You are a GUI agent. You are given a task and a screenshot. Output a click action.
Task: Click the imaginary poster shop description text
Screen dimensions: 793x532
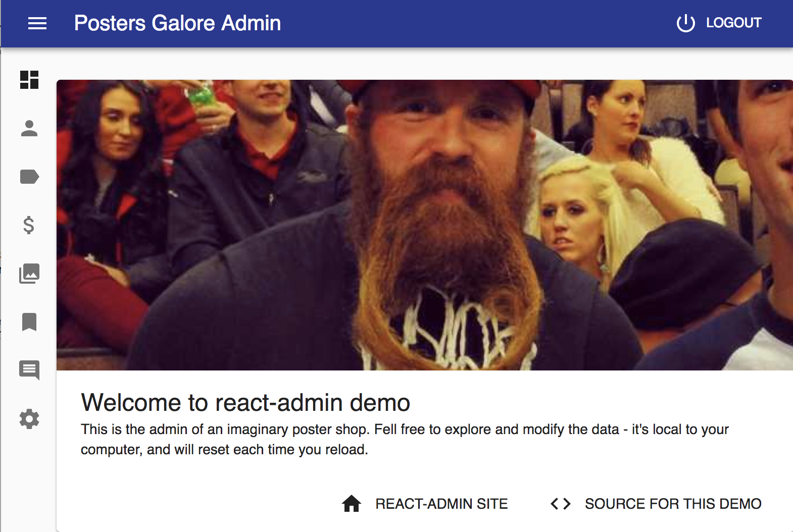coord(405,439)
